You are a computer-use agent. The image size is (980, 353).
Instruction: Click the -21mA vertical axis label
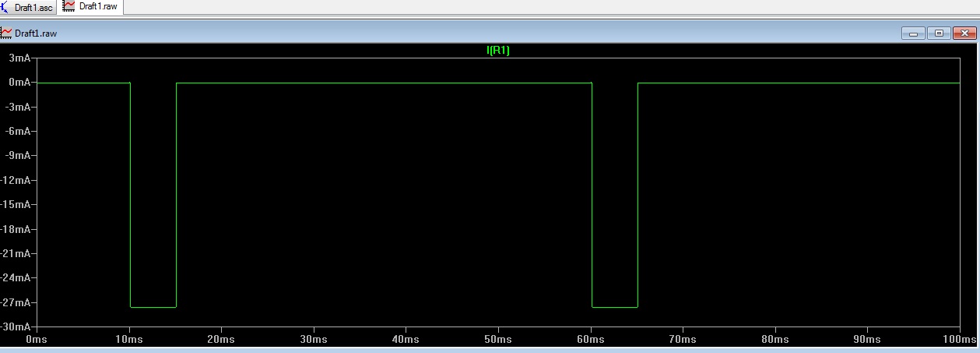click(x=16, y=253)
